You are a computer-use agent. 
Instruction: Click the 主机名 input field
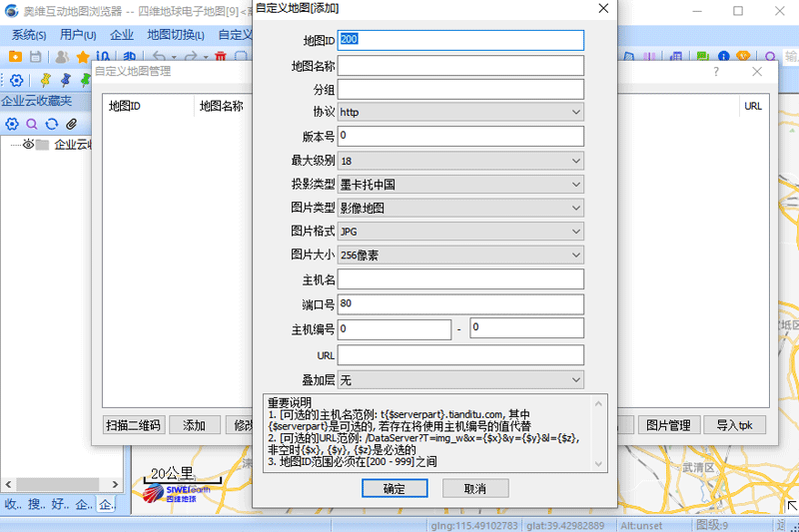(460, 279)
